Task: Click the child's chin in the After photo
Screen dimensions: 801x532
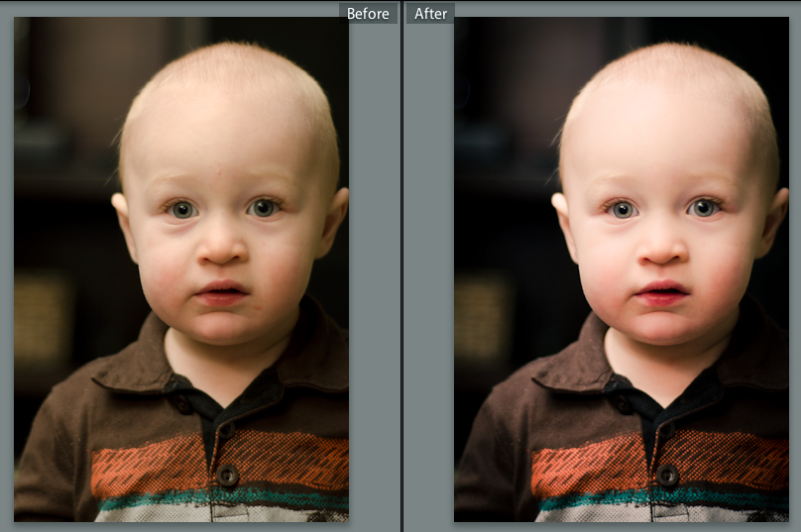Action: tap(661, 325)
